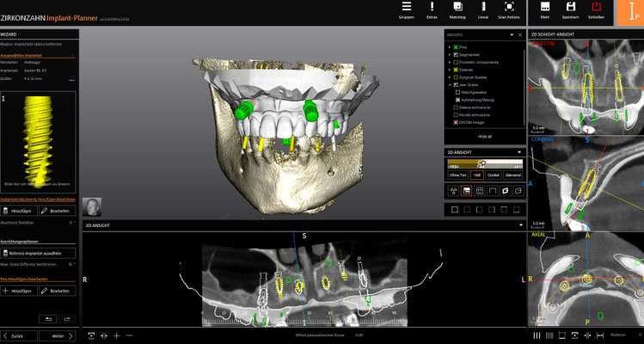Click first view-orientation square icon

pyautogui.click(x=454, y=210)
